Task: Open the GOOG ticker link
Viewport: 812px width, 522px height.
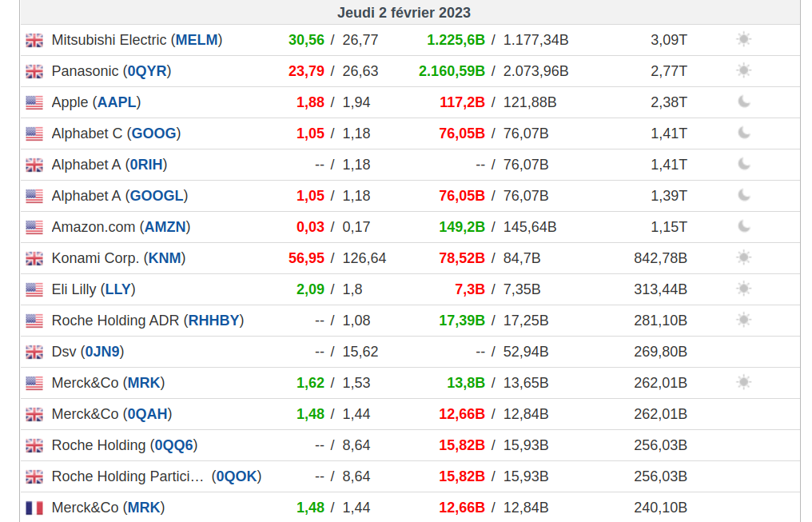Action: [153, 133]
